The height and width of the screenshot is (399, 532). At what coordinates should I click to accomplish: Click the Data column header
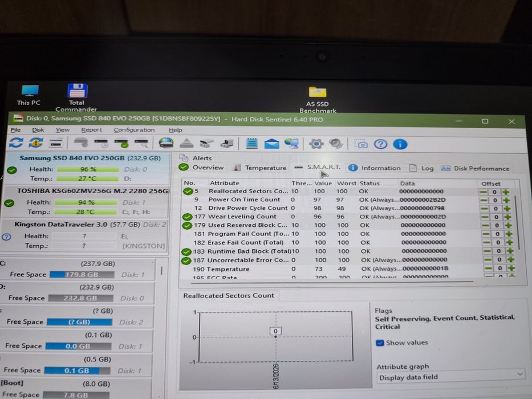[x=407, y=184]
